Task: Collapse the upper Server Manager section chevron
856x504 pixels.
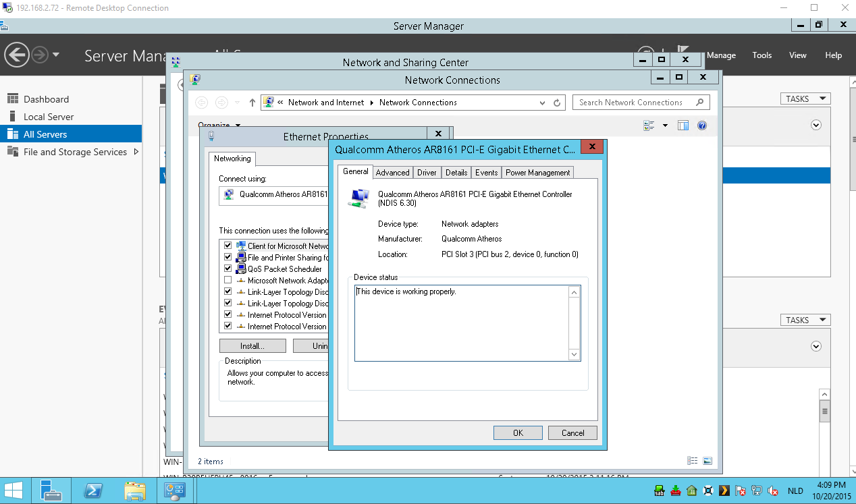Action: click(x=816, y=125)
